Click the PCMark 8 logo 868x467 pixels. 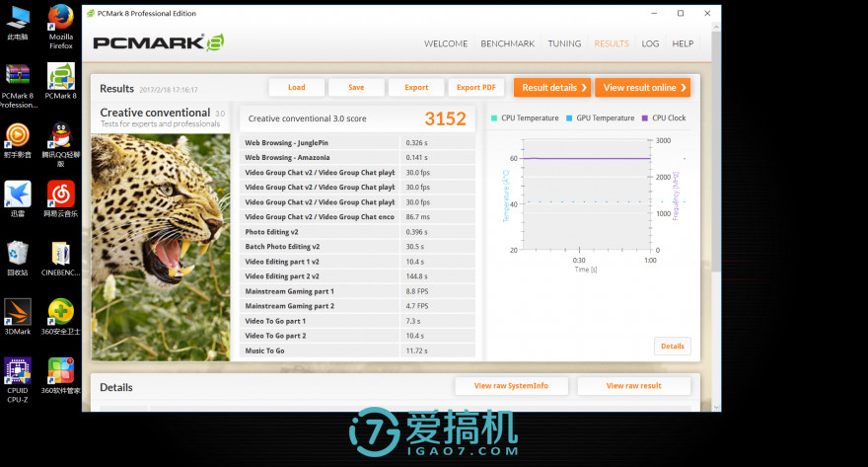point(159,42)
